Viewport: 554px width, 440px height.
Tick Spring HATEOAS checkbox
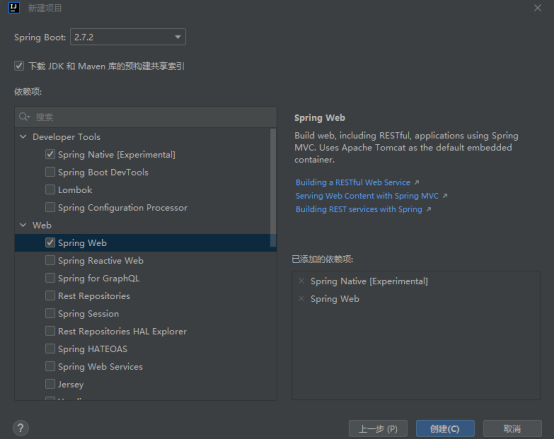click(50, 349)
